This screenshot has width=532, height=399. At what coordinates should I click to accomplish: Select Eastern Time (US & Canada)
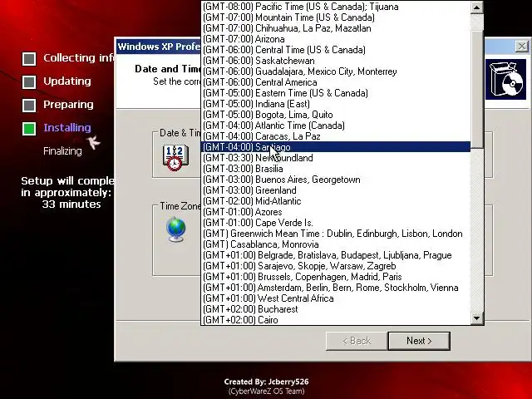[336, 93]
